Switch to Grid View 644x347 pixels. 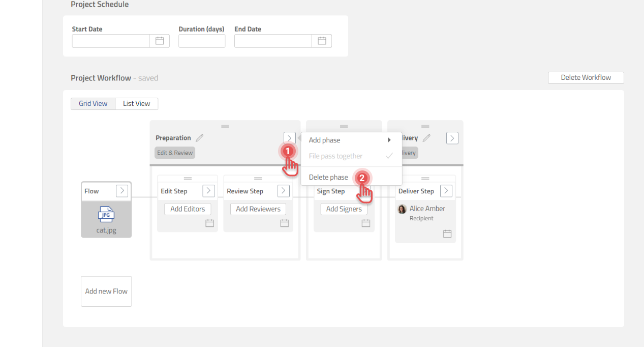pyautogui.click(x=93, y=104)
